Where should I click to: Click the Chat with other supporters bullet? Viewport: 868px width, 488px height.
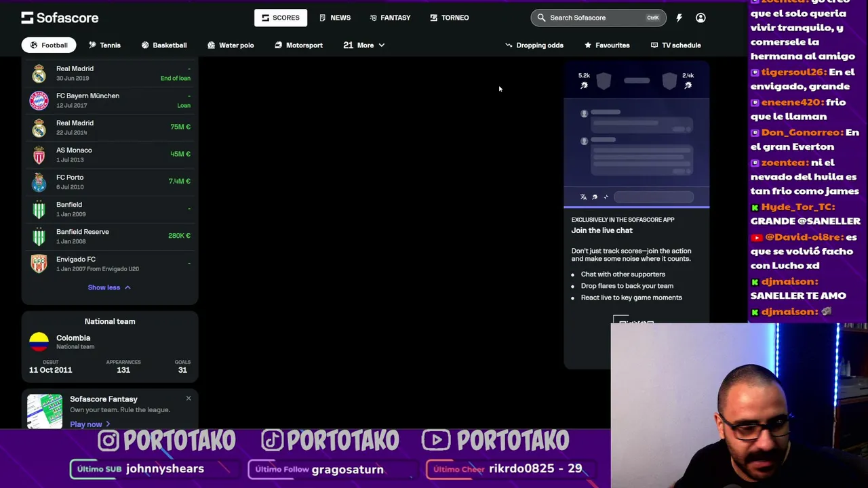[623, 274]
